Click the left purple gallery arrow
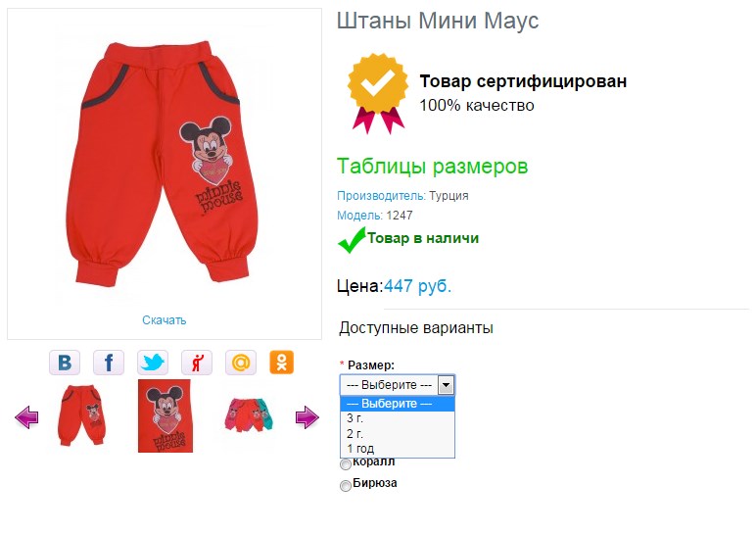The image size is (756, 534). 26,417
